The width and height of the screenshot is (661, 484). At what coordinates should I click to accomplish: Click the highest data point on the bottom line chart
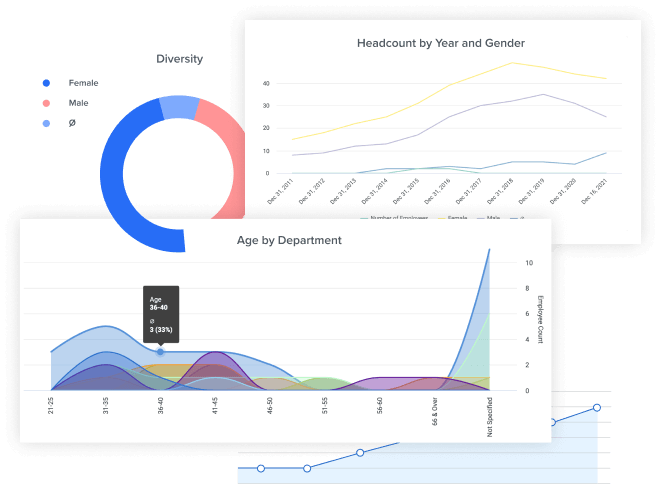pos(597,407)
